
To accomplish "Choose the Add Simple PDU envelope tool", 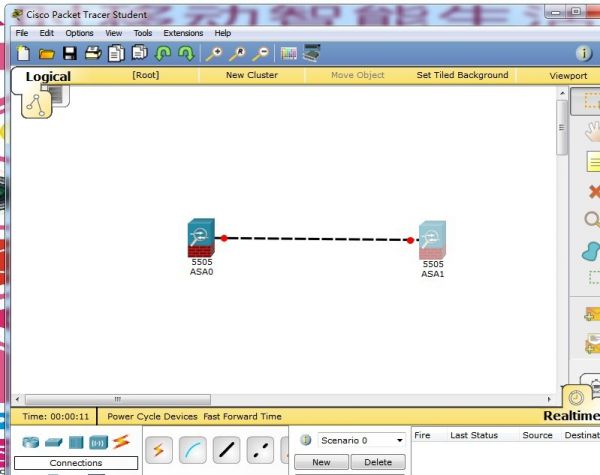I will [x=592, y=314].
